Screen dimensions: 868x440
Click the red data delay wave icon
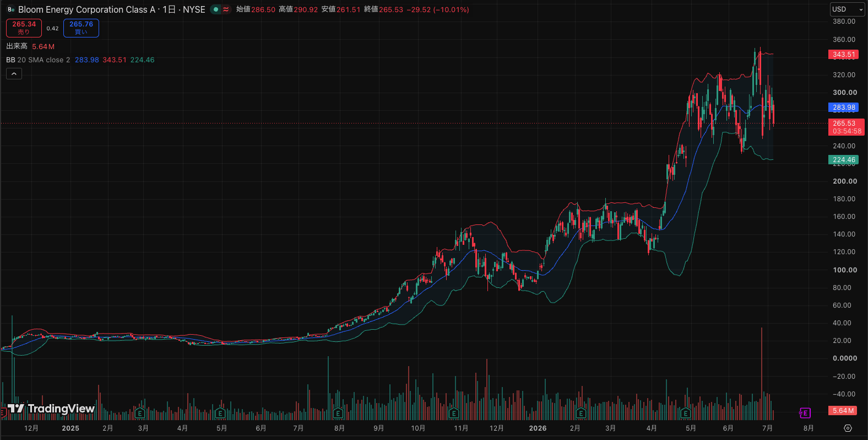click(226, 9)
